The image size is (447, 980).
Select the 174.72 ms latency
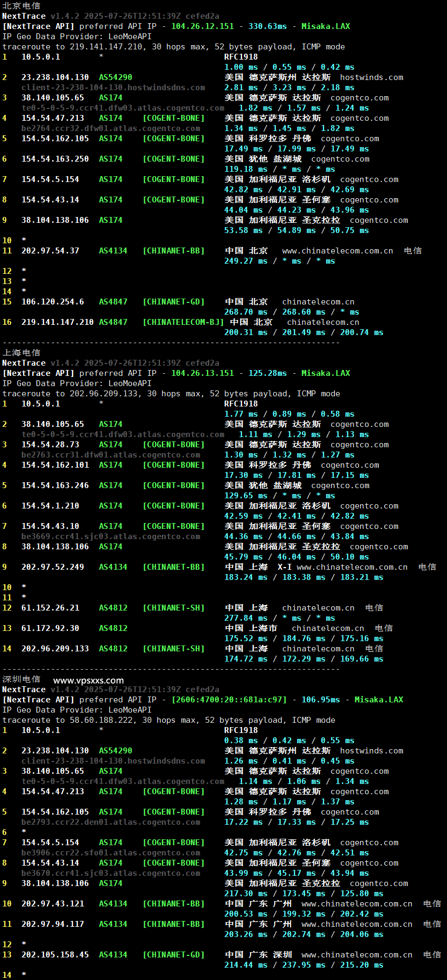pos(246,659)
